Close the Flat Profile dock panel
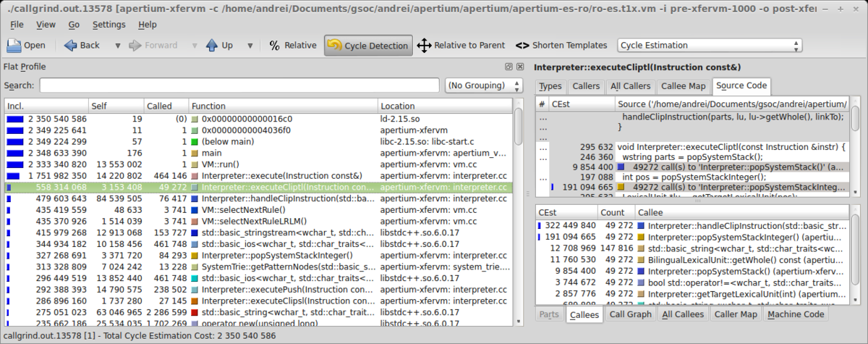The image size is (868, 344). pos(519,67)
